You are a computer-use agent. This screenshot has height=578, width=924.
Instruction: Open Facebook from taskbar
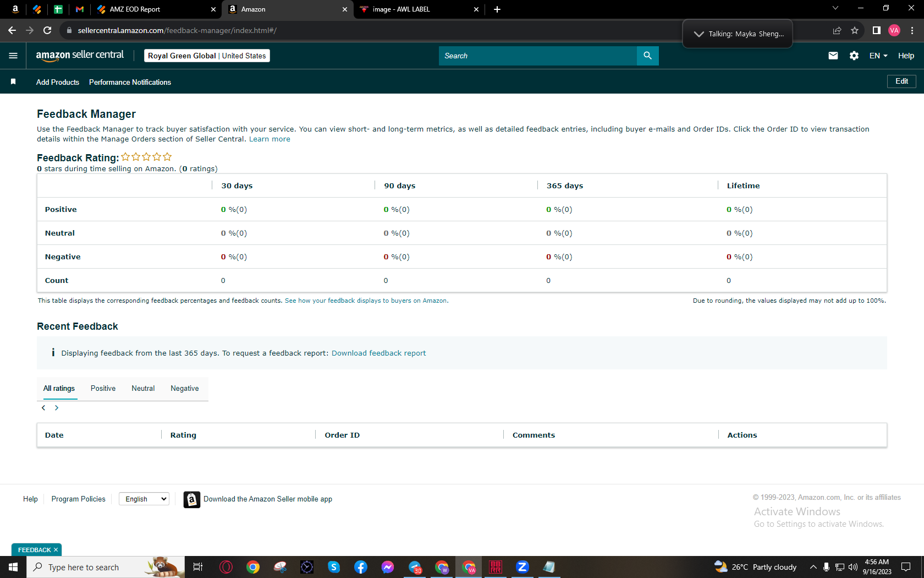(x=361, y=567)
